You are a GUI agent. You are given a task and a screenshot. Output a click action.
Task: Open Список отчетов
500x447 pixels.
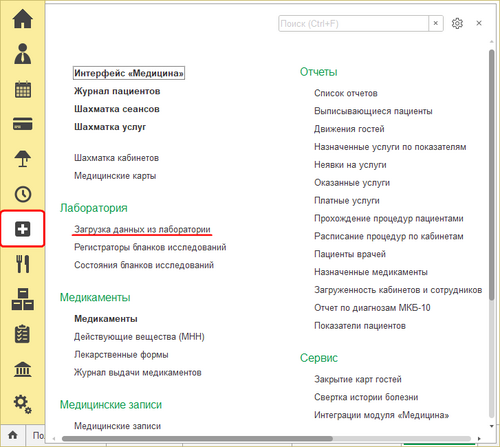[346, 93]
